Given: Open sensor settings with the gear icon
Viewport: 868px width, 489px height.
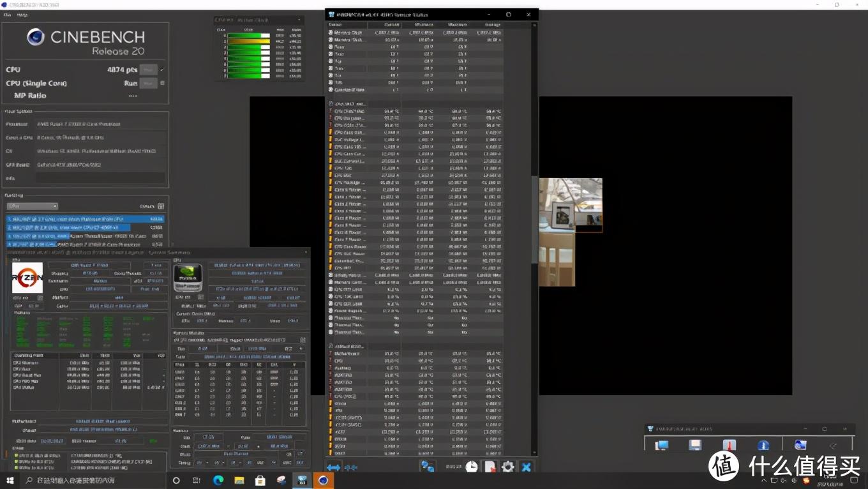Looking at the screenshot, I should point(508,467).
